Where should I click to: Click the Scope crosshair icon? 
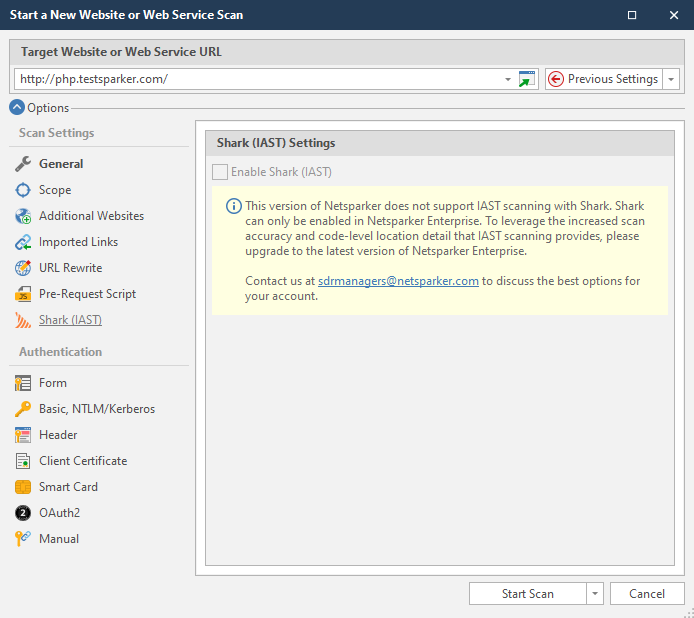click(23, 190)
